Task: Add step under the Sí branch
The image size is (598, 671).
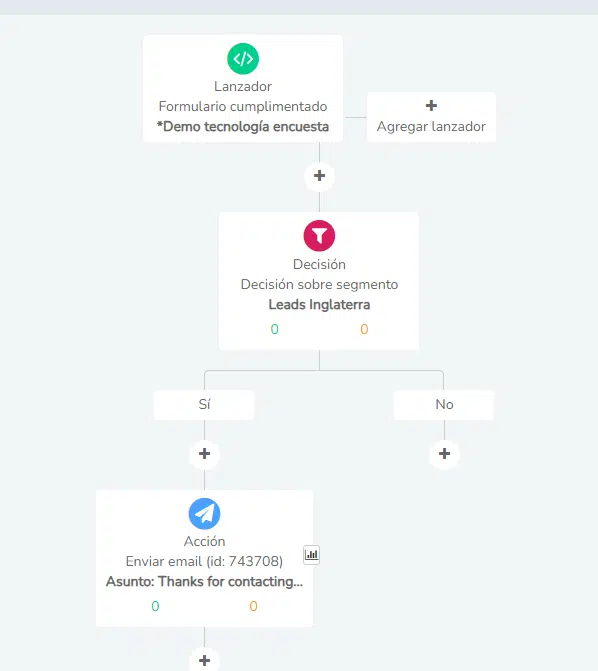Action: (x=205, y=454)
